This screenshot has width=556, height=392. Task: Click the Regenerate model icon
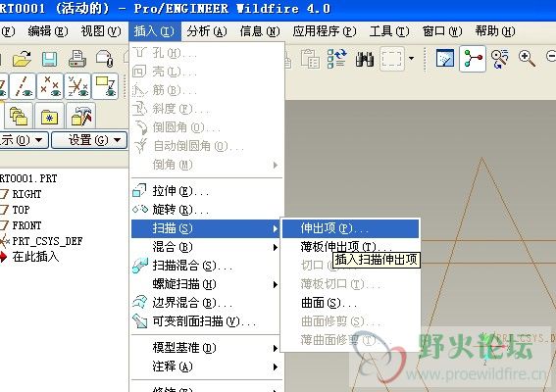336,59
